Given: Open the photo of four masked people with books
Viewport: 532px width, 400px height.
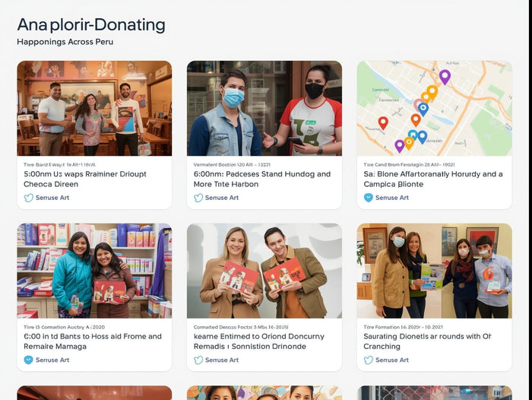Looking at the screenshot, I should pyautogui.click(x=434, y=271).
